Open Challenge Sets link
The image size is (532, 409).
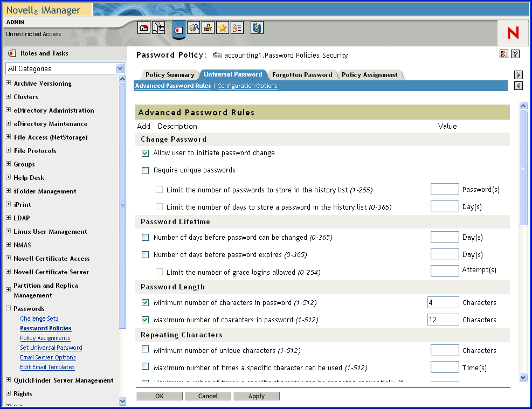[39, 319]
